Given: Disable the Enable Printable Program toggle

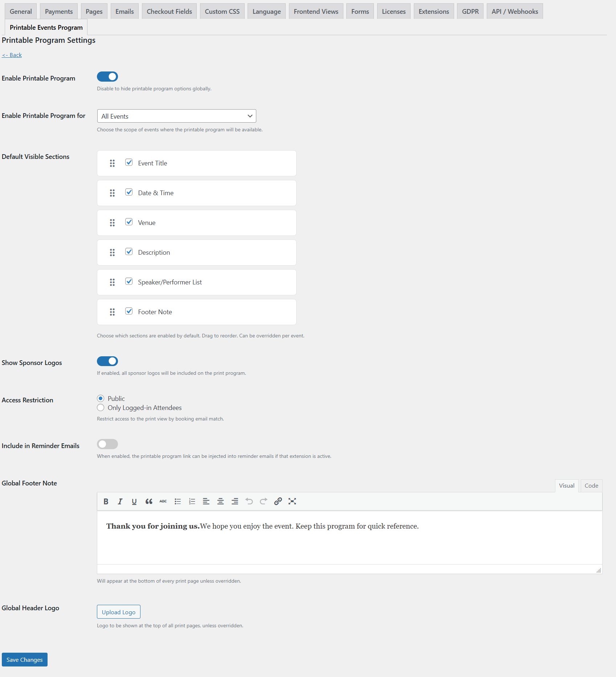Looking at the screenshot, I should (107, 77).
